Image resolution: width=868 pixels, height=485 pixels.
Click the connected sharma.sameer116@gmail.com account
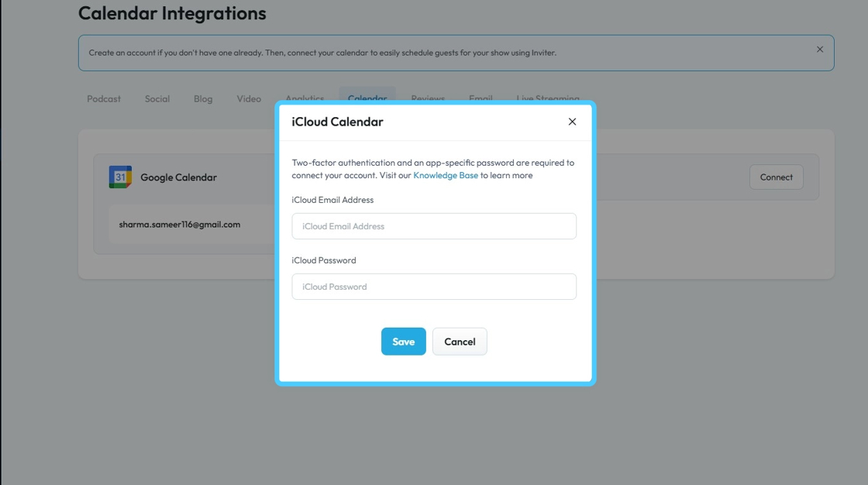point(180,225)
